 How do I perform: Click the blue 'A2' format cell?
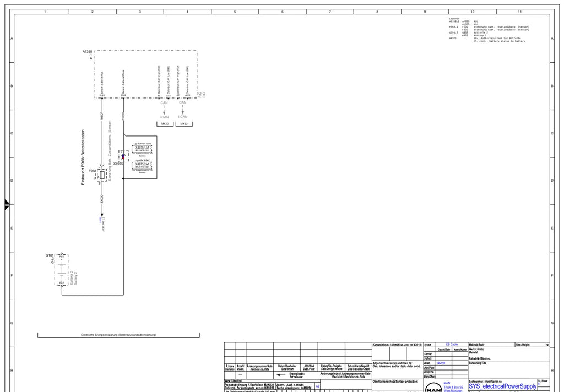(317, 386)
